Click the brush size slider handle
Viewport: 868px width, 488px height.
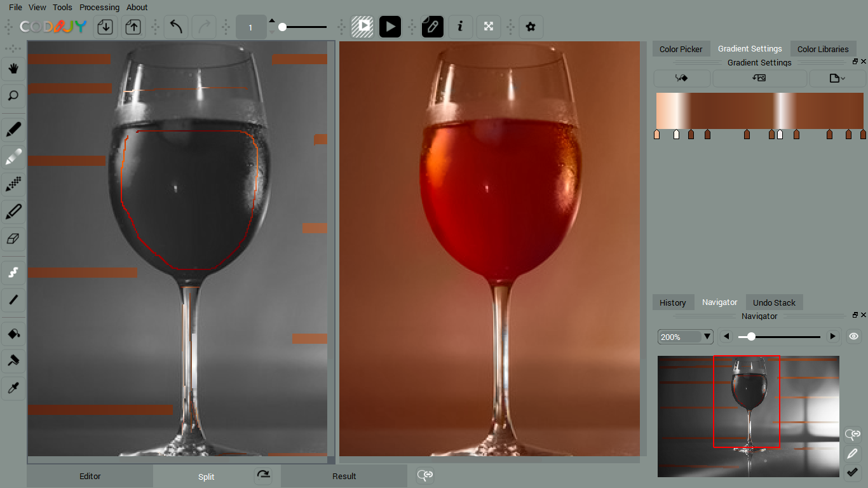tap(282, 27)
